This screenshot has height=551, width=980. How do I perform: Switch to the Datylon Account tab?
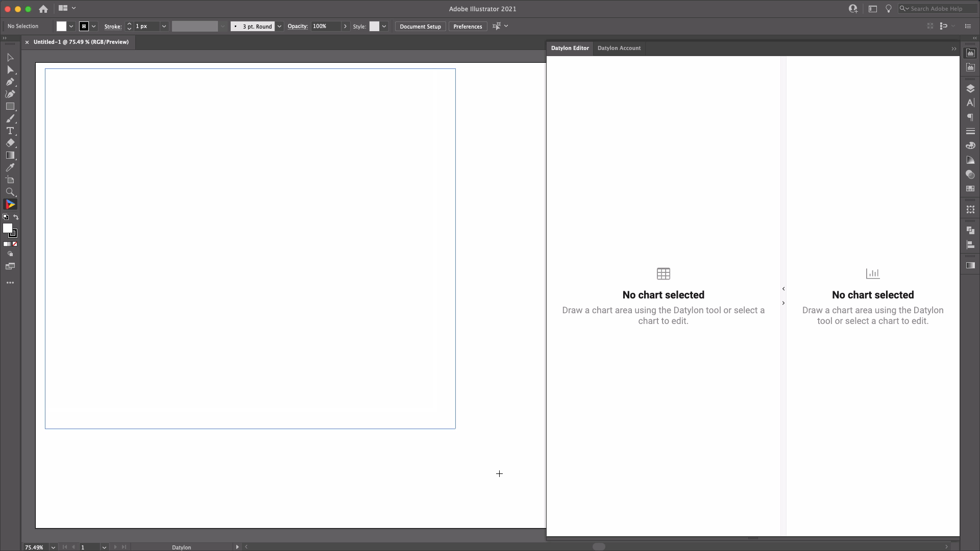coord(619,48)
